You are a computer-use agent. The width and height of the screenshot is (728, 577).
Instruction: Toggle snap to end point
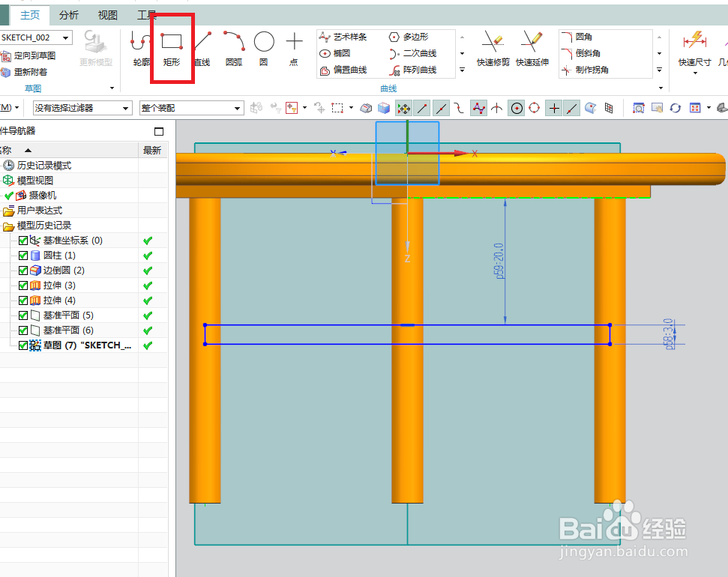click(423, 108)
